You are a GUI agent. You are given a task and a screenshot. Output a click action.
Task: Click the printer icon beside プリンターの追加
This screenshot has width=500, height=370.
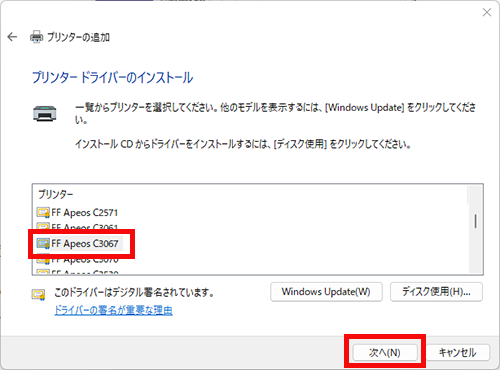click(x=36, y=37)
